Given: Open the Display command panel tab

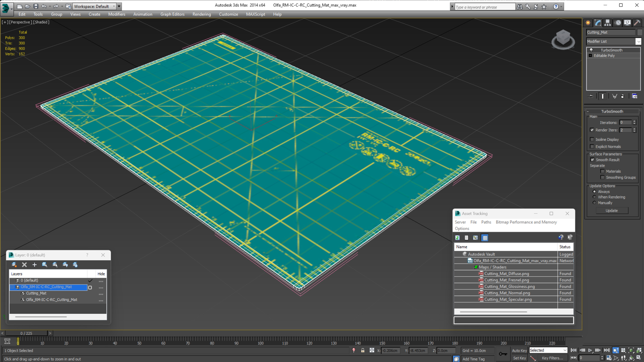Looking at the screenshot, I should tap(627, 23).
